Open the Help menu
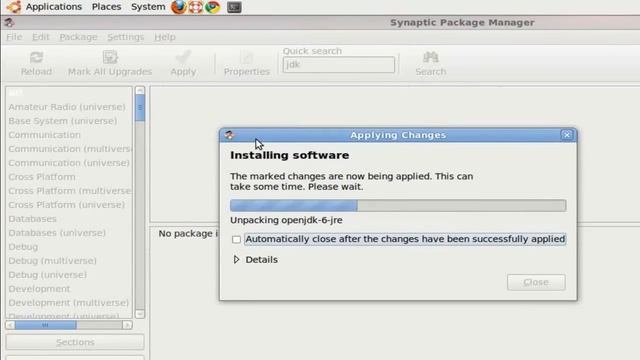Viewport: 640px width, 360px height. point(165,37)
